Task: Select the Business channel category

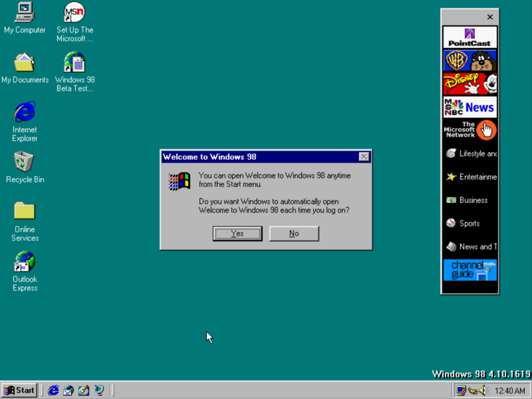Action: [470, 200]
